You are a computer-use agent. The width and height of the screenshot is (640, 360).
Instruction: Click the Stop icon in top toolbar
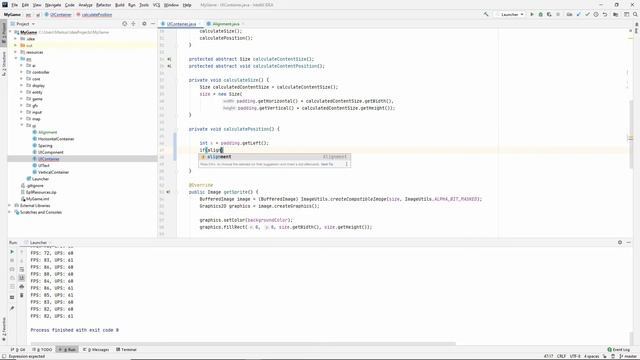(x=558, y=14)
